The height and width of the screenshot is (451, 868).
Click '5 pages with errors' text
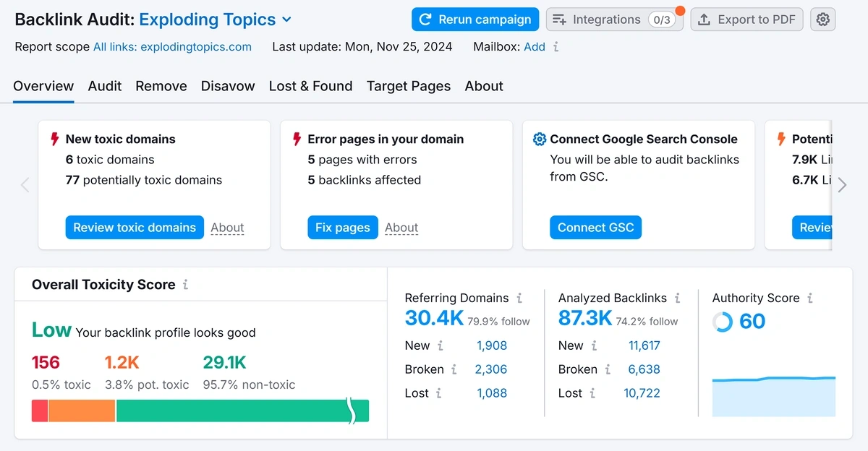[x=362, y=160]
